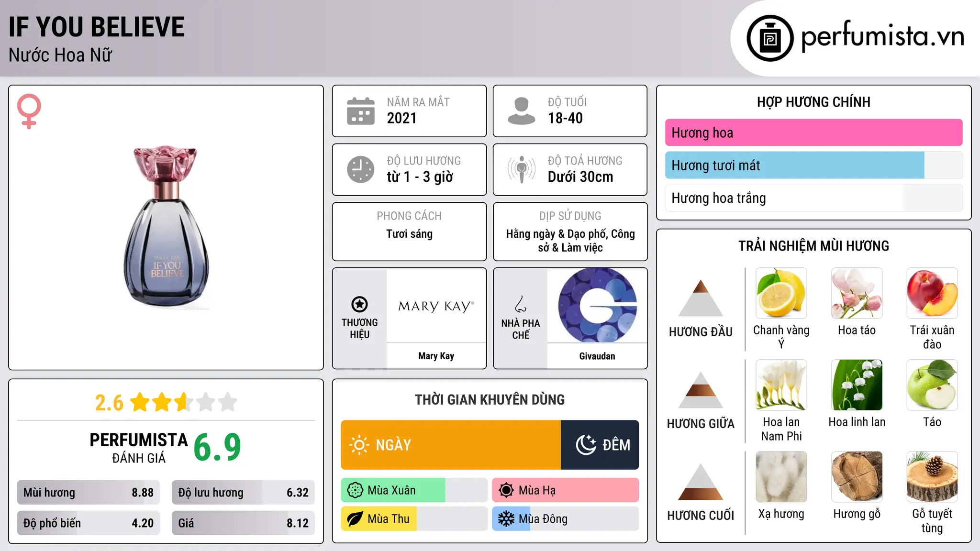Select the Chanh vàng Ý lemon image

tap(781, 293)
